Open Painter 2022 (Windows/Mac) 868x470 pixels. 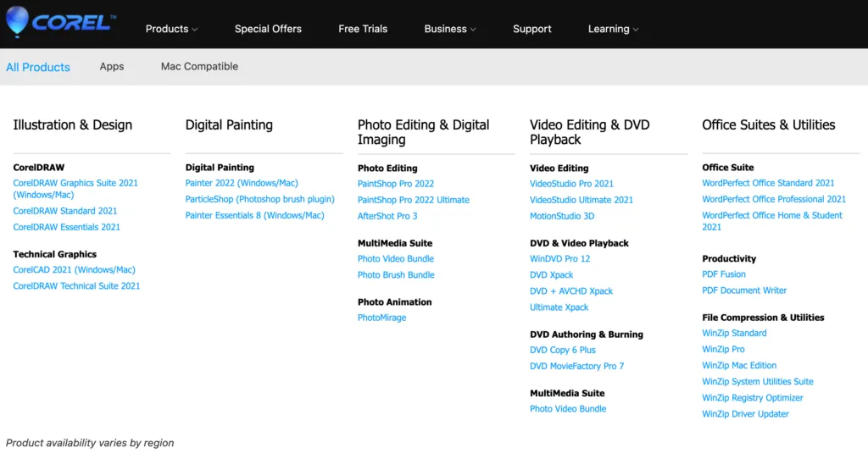(x=242, y=183)
